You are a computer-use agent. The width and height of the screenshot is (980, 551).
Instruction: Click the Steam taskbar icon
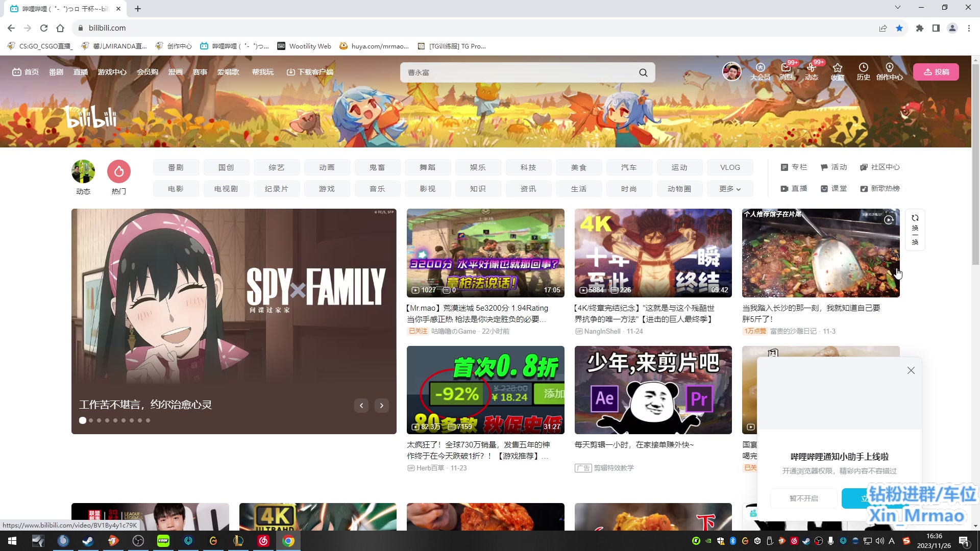click(88, 541)
